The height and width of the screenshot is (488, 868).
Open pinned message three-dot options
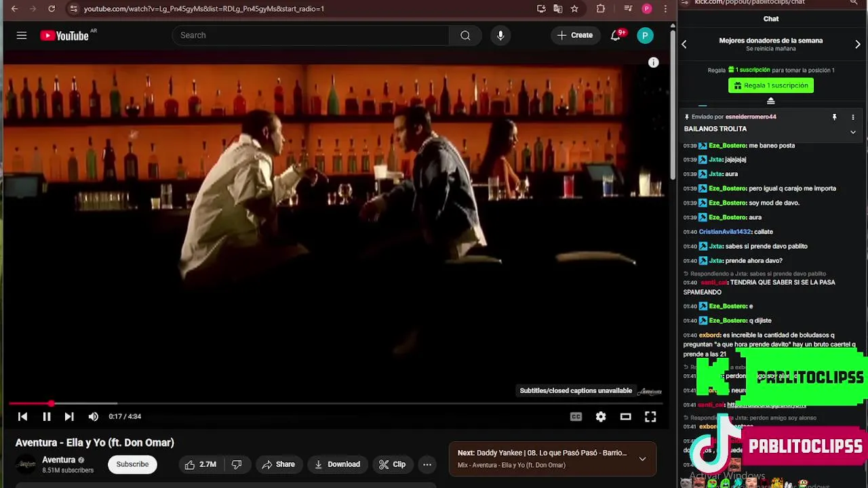click(853, 117)
